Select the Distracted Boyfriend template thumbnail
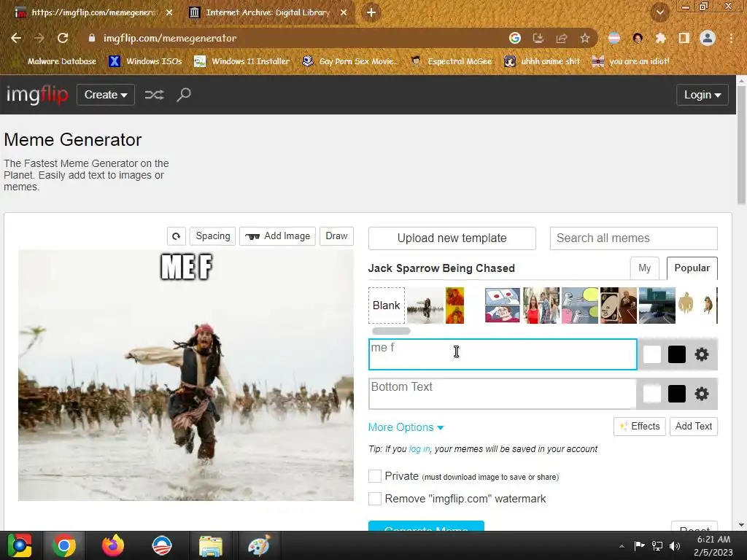The image size is (747, 560). click(x=541, y=306)
